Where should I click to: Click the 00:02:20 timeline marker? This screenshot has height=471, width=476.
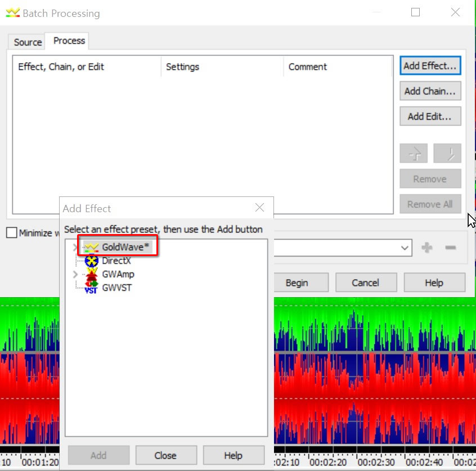point(328,462)
